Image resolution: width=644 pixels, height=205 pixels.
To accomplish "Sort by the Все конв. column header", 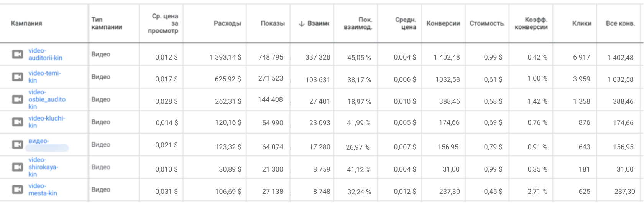I will 620,23.
